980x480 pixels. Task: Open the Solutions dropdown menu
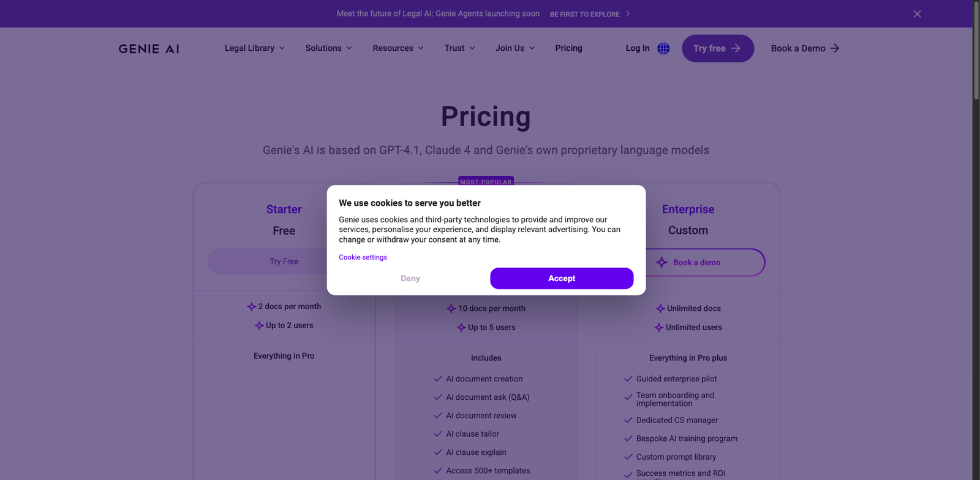click(328, 48)
